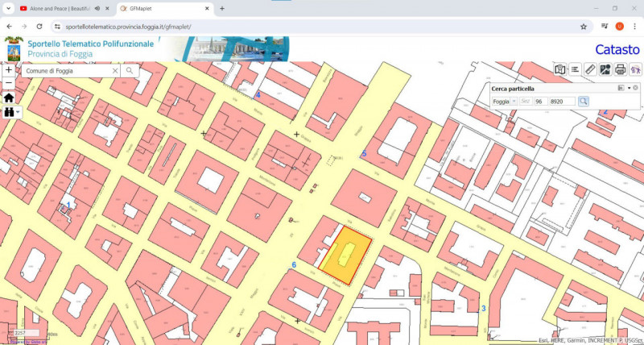Screen dimensions: 644x345
Task: Edit the particella field showing 8920
Action: 562,101
